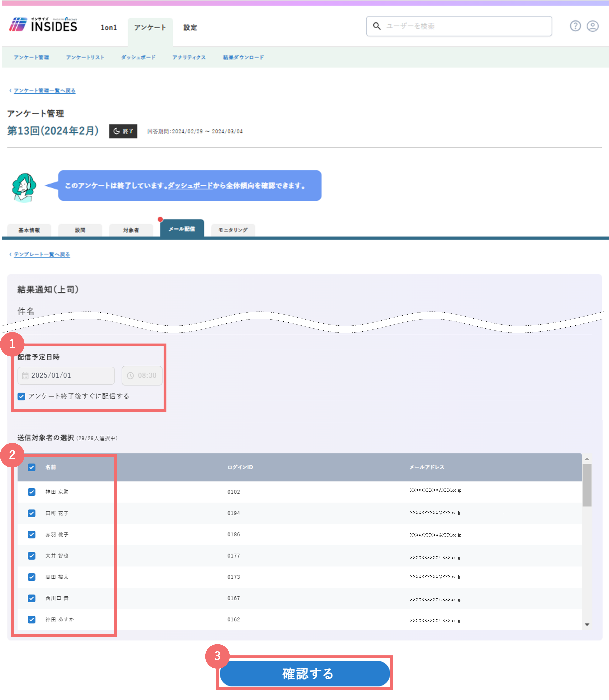This screenshot has width=609, height=700.
Task: Switch to モニタリング tab
Action: (x=233, y=230)
